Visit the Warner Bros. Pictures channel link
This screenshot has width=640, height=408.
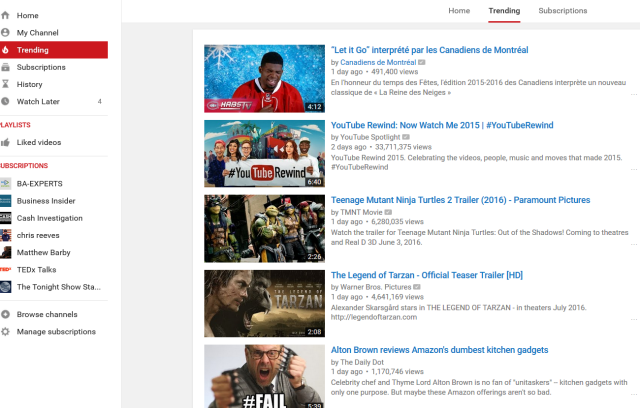(x=376, y=287)
